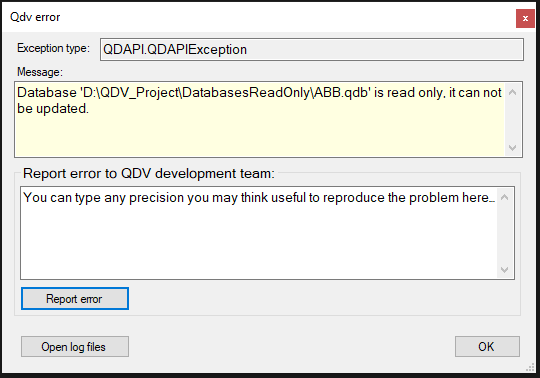
Task: Click the 'Message:' label
Action: [x=40, y=72]
